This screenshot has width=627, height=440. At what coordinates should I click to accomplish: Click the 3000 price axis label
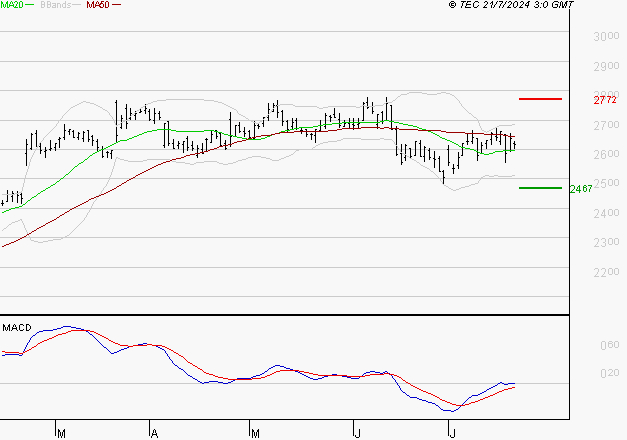(606, 36)
